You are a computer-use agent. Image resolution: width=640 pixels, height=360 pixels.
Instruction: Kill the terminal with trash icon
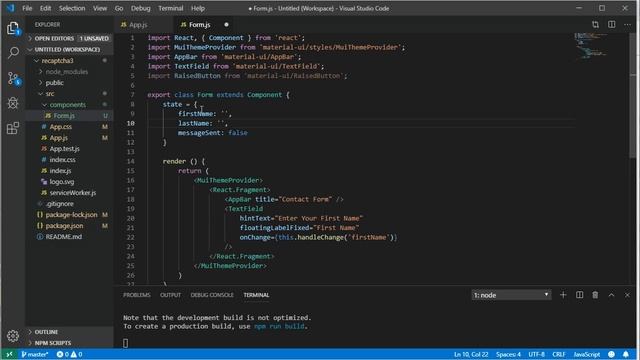click(595, 295)
